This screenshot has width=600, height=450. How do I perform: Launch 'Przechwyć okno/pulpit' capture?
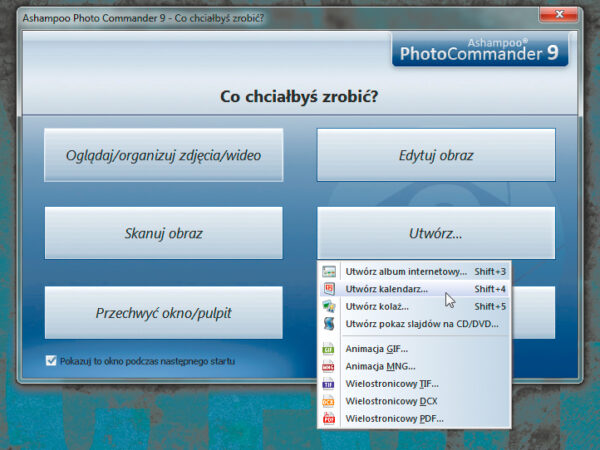164,313
